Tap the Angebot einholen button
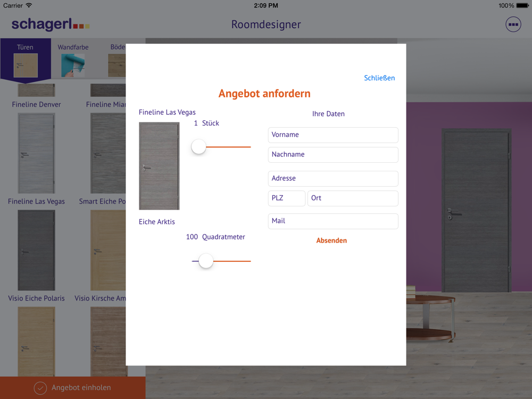 72,387
